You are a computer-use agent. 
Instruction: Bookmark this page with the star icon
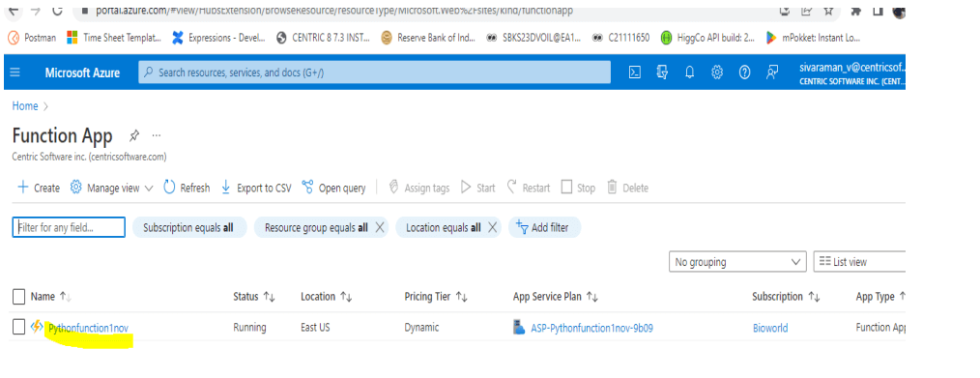point(828,10)
